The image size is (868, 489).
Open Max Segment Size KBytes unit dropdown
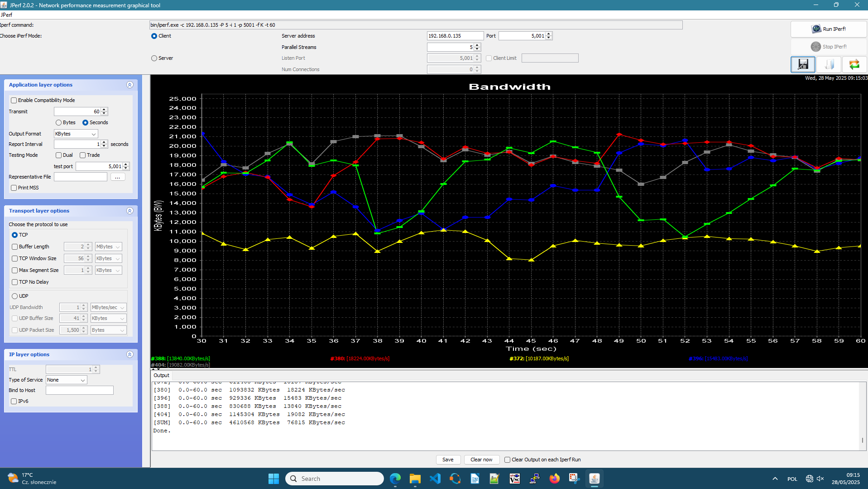108,270
